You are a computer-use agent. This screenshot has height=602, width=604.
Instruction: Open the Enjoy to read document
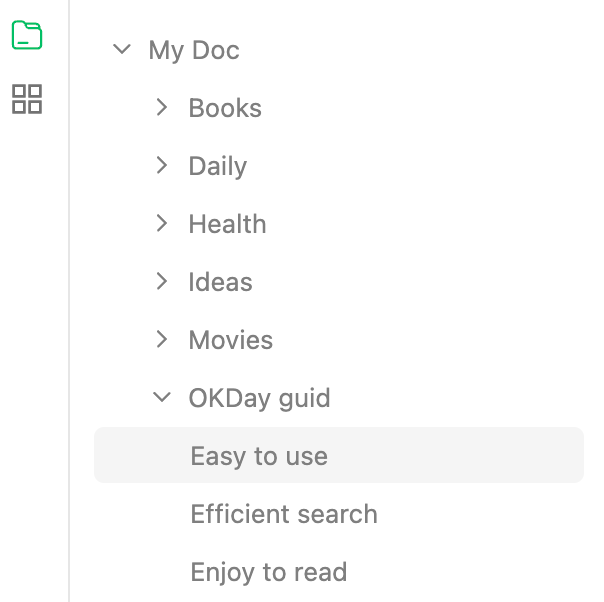(x=268, y=572)
